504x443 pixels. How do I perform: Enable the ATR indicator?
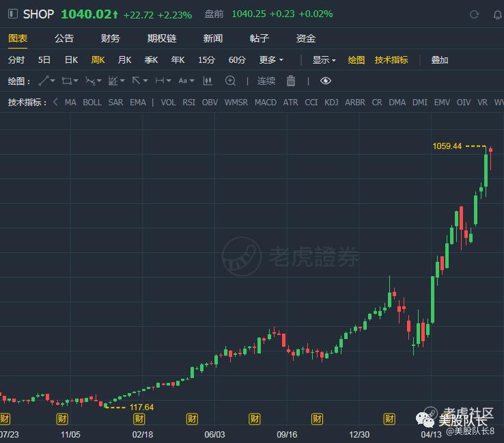point(290,103)
